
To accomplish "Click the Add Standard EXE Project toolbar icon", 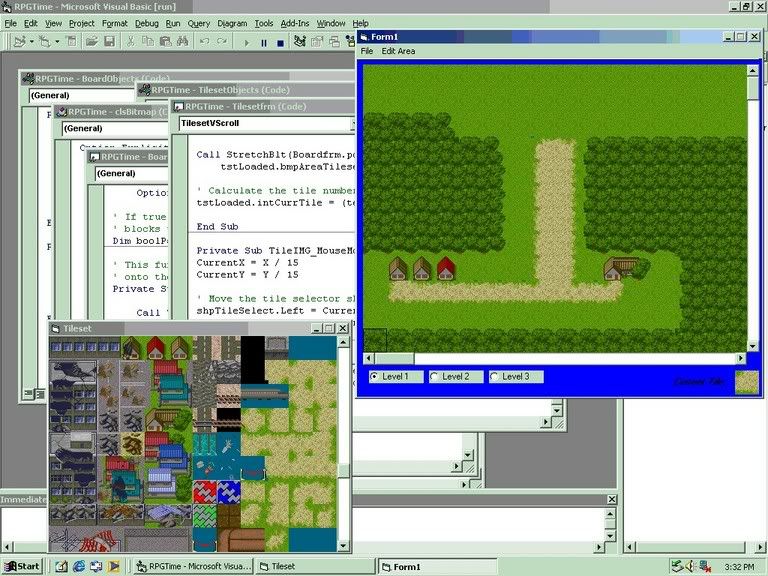I will pyautogui.click(x=20, y=42).
